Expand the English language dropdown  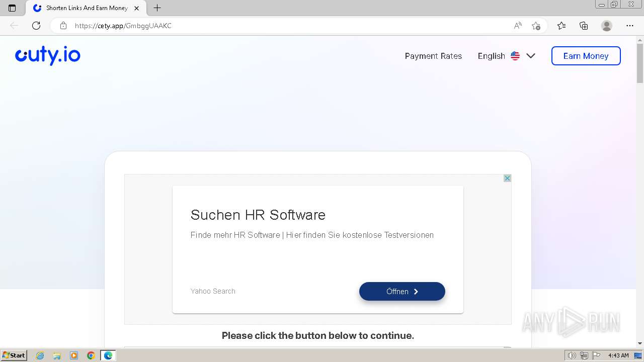pos(506,56)
